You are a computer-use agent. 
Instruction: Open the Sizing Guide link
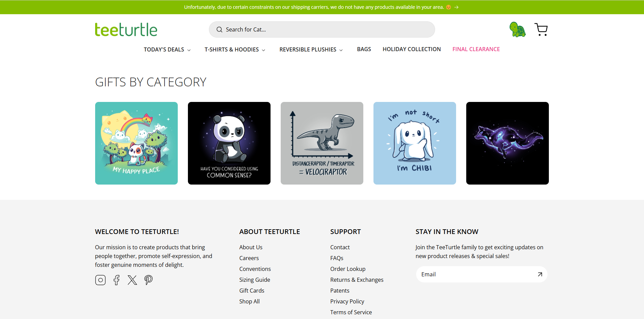[x=255, y=280]
